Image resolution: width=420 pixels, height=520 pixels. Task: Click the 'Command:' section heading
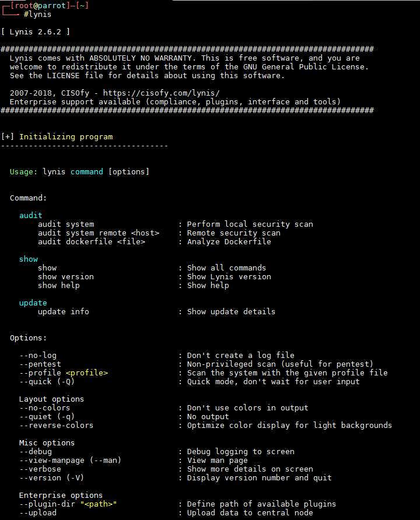(x=28, y=198)
